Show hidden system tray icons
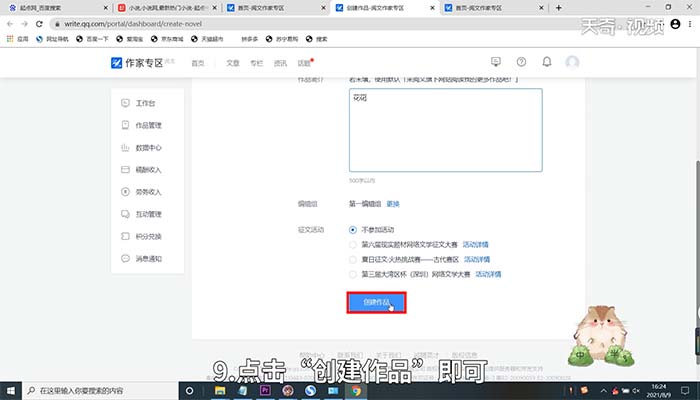Viewport: 700px width, 400px height. pos(603,391)
